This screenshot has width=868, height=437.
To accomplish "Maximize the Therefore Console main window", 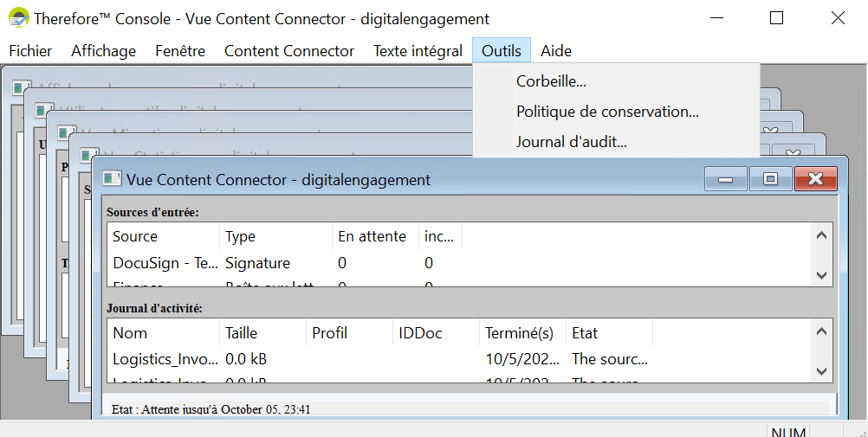I will point(777,18).
